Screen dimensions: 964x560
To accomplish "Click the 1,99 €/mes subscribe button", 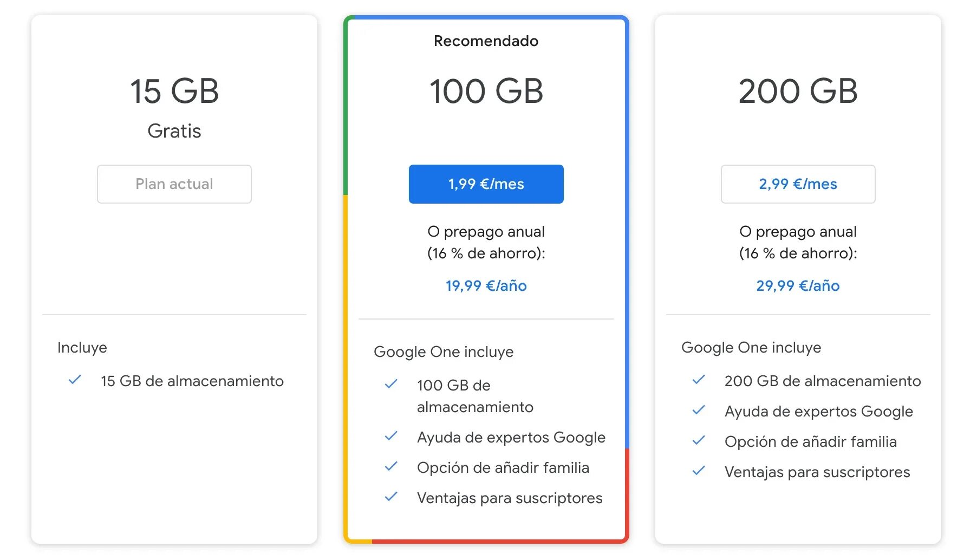I will [x=486, y=184].
